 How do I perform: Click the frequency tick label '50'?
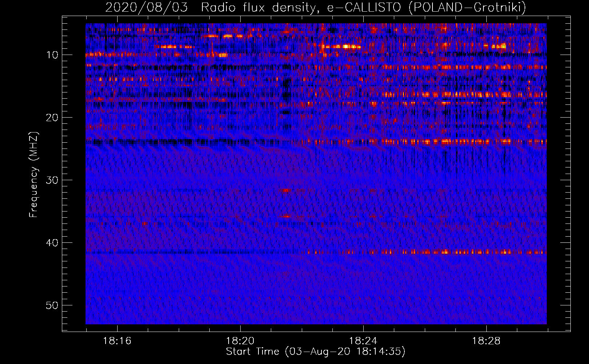tap(52, 305)
